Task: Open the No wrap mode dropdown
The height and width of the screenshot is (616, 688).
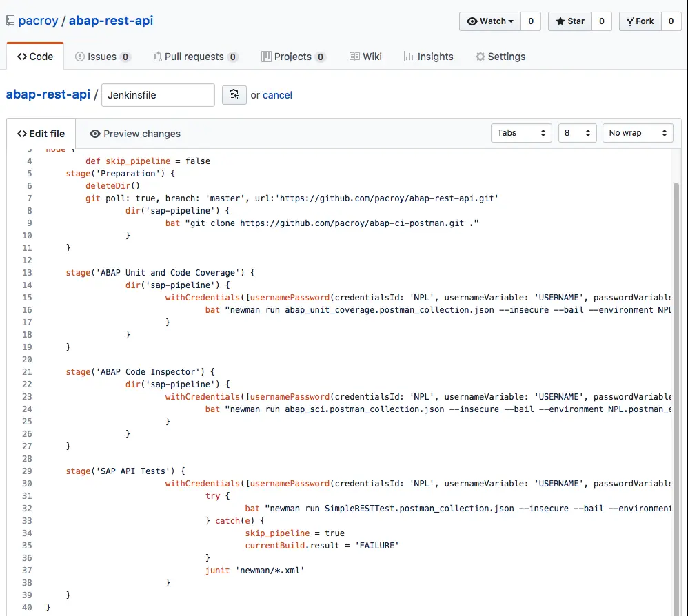Action: pyautogui.click(x=638, y=133)
